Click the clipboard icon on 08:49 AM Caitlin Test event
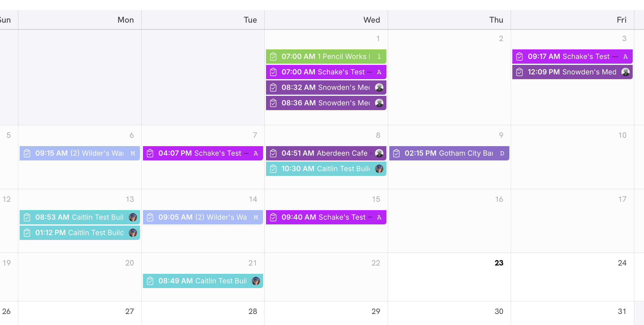 (150, 281)
